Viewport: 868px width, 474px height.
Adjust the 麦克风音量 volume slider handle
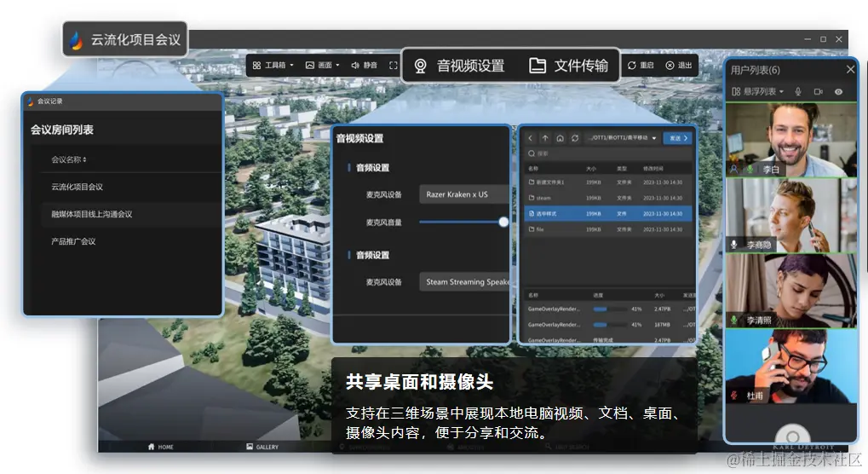503,222
